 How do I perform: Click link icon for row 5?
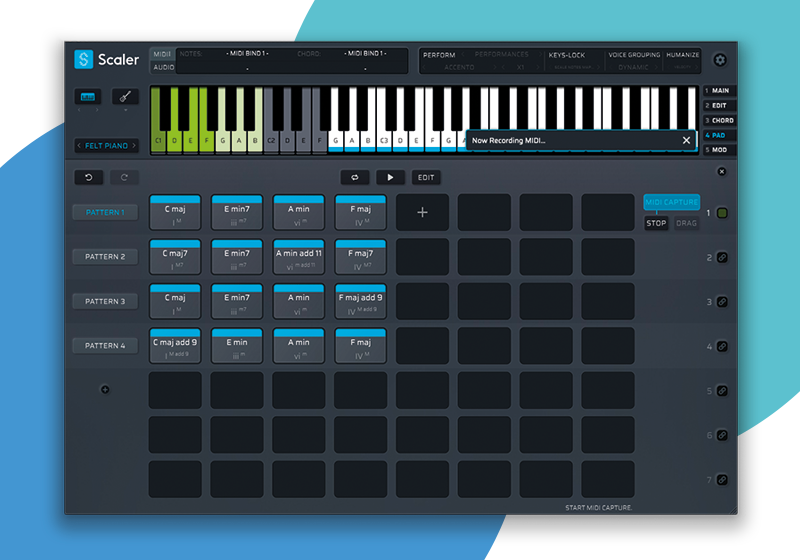722,391
